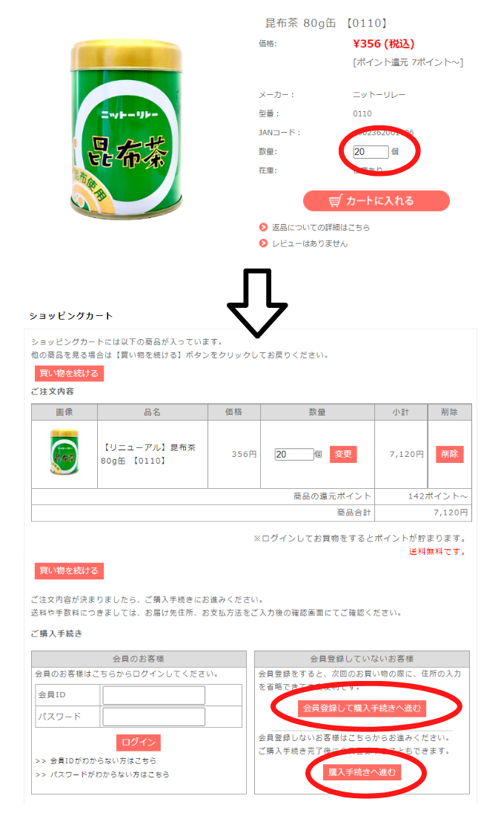
Task: Click the カートに入れる add-to-cart button
Action: tap(376, 201)
